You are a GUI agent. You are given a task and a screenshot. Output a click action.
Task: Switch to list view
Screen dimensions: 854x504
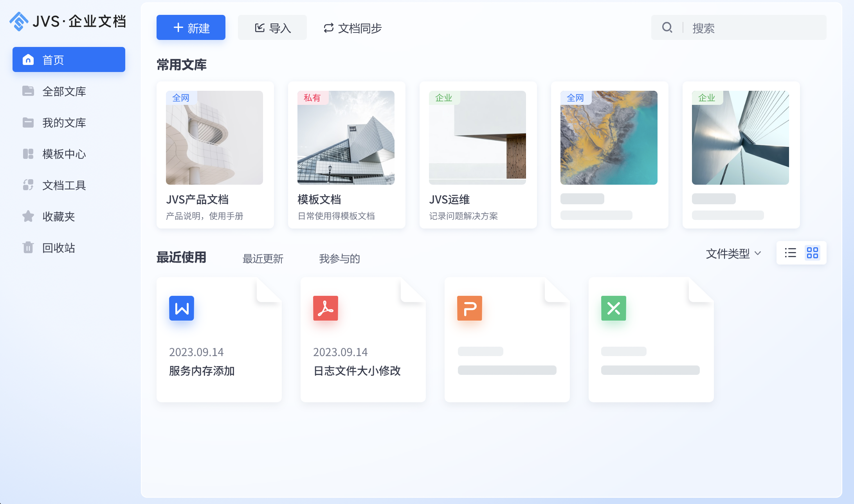[x=791, y=253]
